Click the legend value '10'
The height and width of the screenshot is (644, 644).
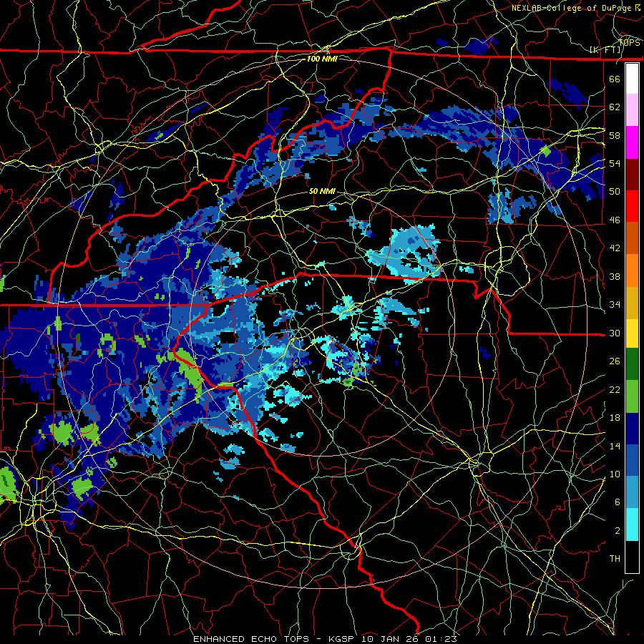tap(615, 474)
